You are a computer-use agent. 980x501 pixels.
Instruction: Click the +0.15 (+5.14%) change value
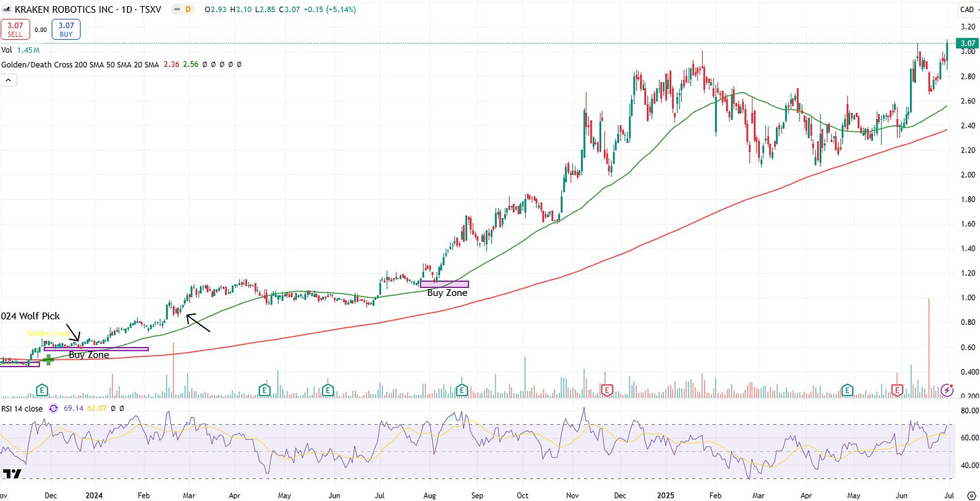pyautogui.click(x=328, y=9)
